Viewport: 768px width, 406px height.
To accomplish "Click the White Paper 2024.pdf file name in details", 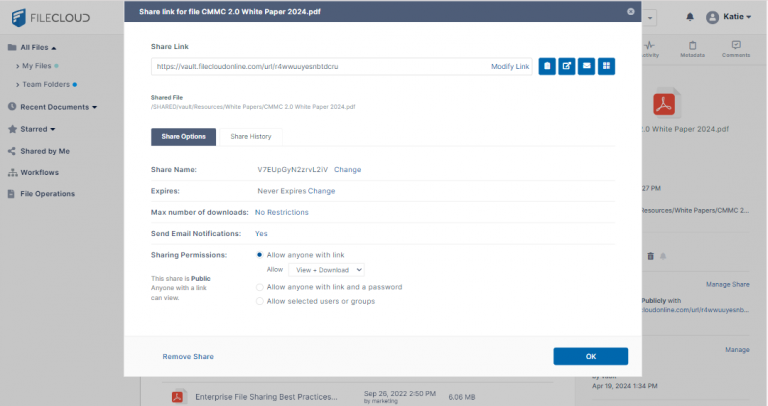I will (x=685, y=129).
